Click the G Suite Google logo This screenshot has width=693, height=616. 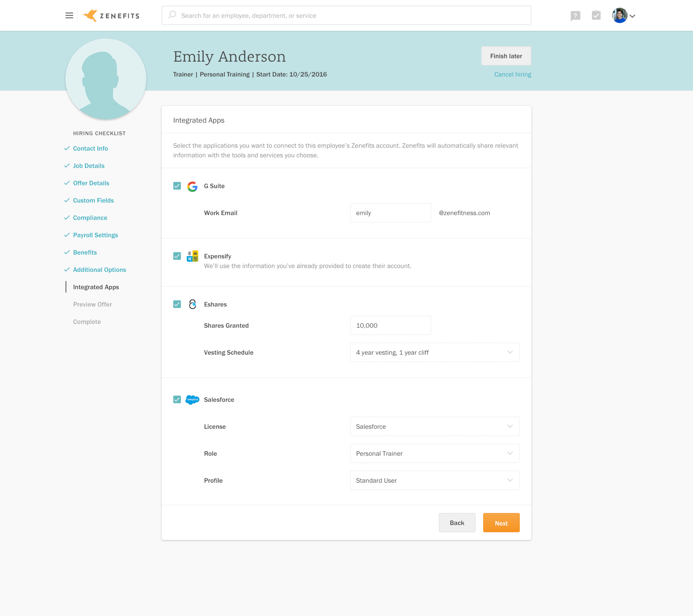click(x=192, y=186)
